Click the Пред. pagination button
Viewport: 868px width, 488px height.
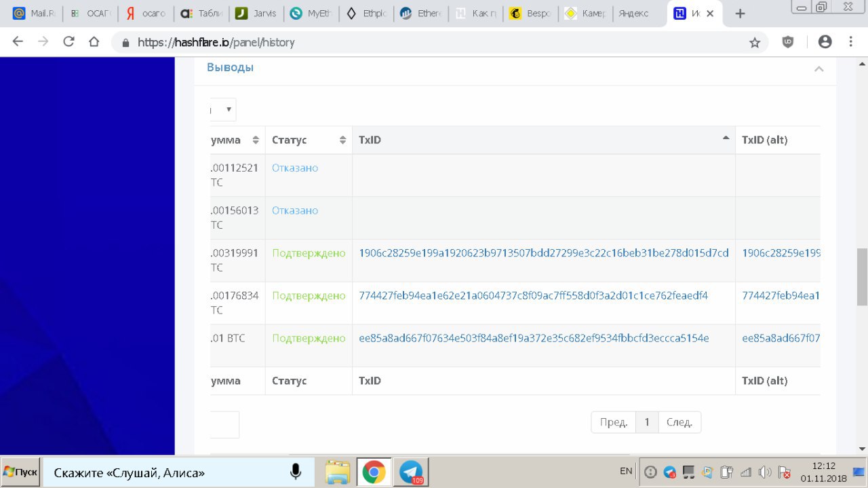(x=614, y=422)
